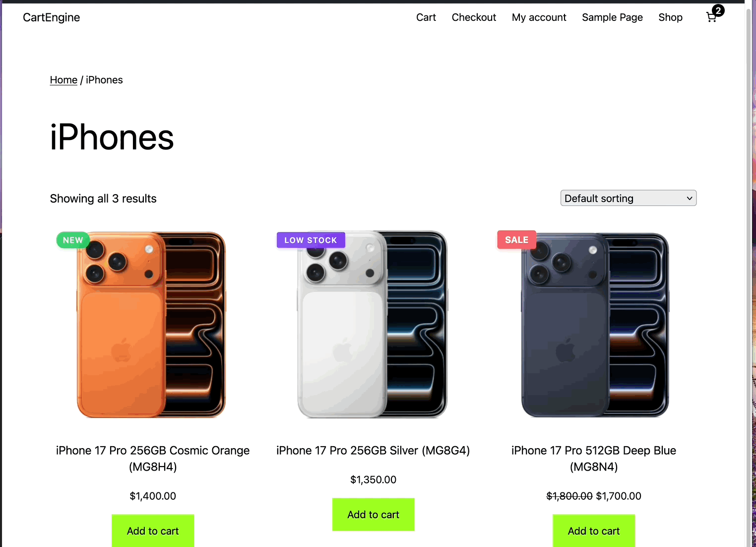The width and height of the screenshot is (756, 547).
Task: Click the Home breadcrumb link
Action: [63, 80]
